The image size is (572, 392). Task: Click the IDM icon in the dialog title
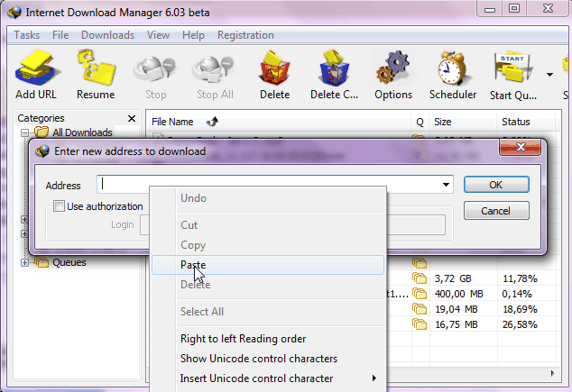coord(42,150)
